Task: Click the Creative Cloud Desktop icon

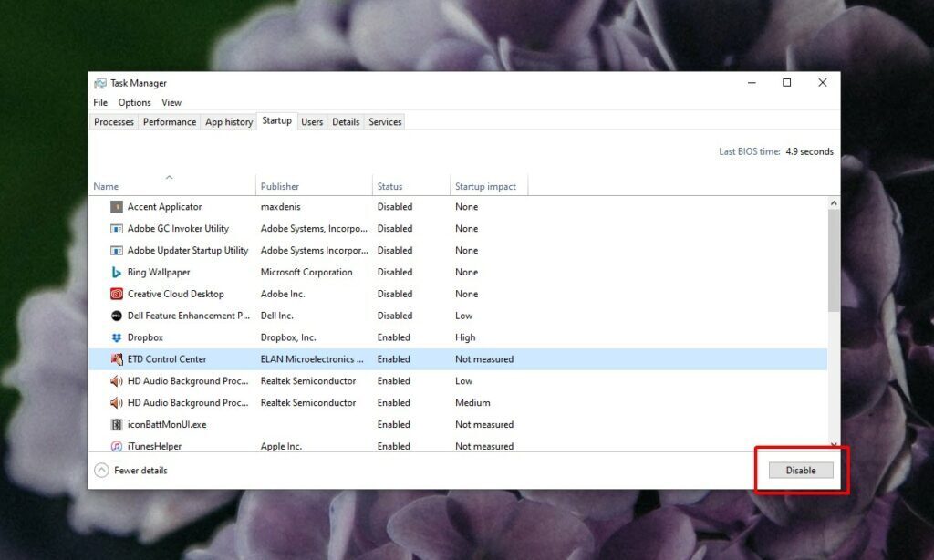Action: 117,294
